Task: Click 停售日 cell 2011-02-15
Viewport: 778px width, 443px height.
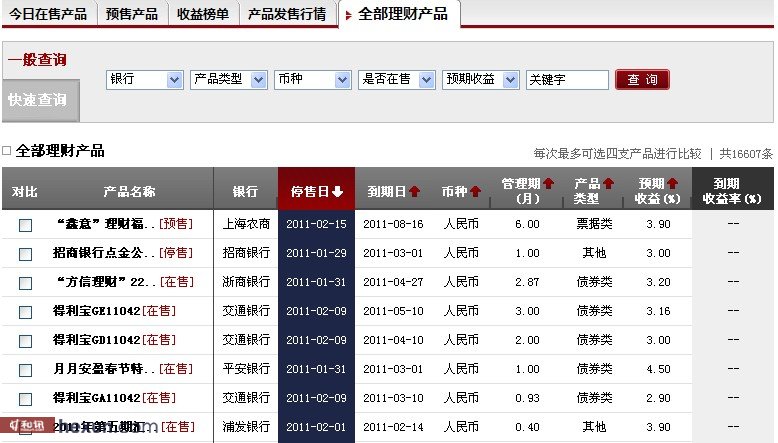Action: 317,224
